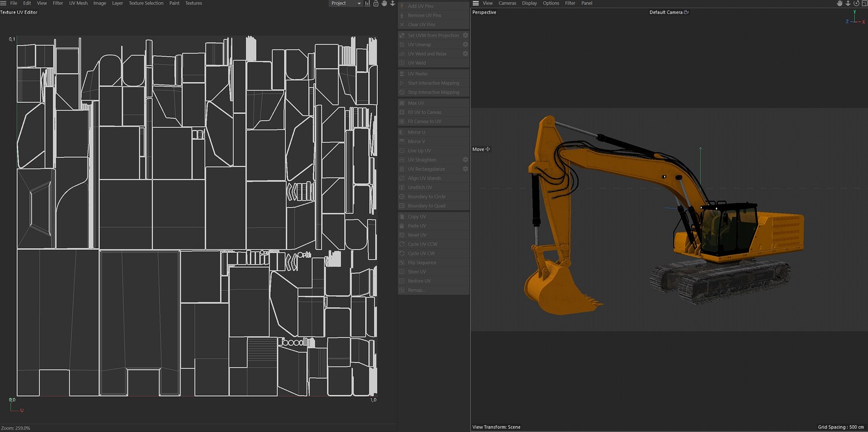
Task: Toggle the Default Camera link icon
Action: (x=686, y=12)
